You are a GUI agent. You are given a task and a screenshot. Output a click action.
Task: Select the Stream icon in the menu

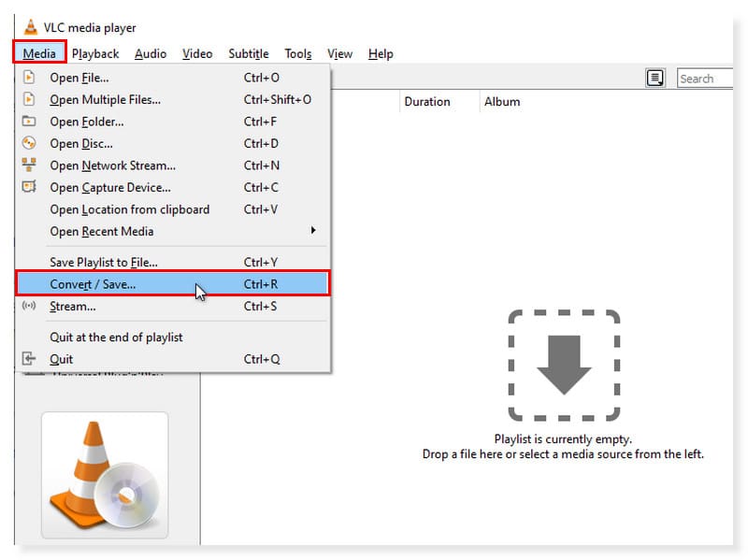(29, 307)
